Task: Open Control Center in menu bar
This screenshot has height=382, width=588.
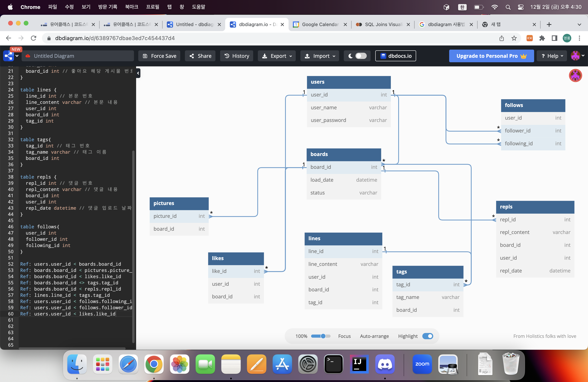Action: (x=521, y=7)
